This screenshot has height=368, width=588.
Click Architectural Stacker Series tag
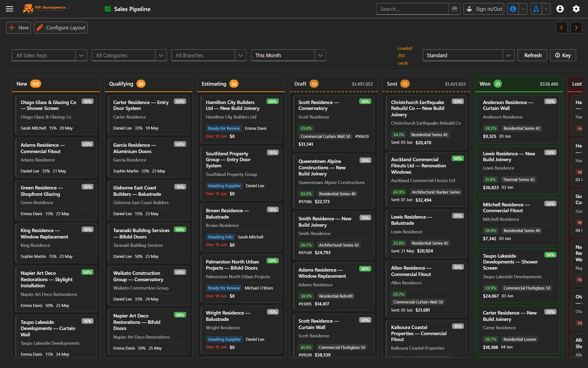pyautogui.click(x=436, y=192)
